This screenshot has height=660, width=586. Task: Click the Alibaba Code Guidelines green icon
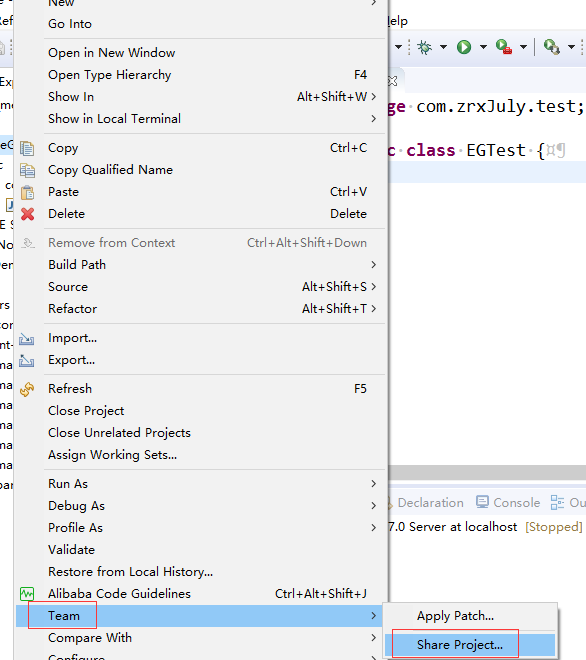27,593
